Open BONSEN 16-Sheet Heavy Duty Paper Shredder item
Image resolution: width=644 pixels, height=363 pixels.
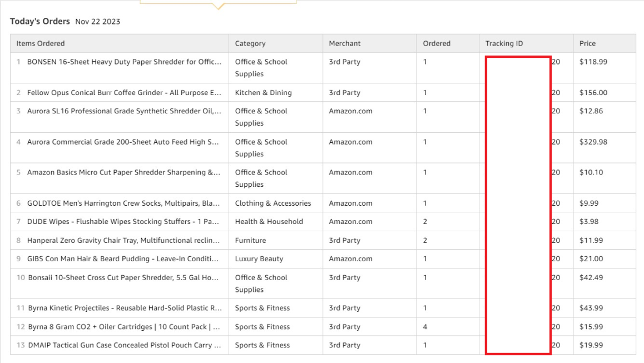[124, 62]
